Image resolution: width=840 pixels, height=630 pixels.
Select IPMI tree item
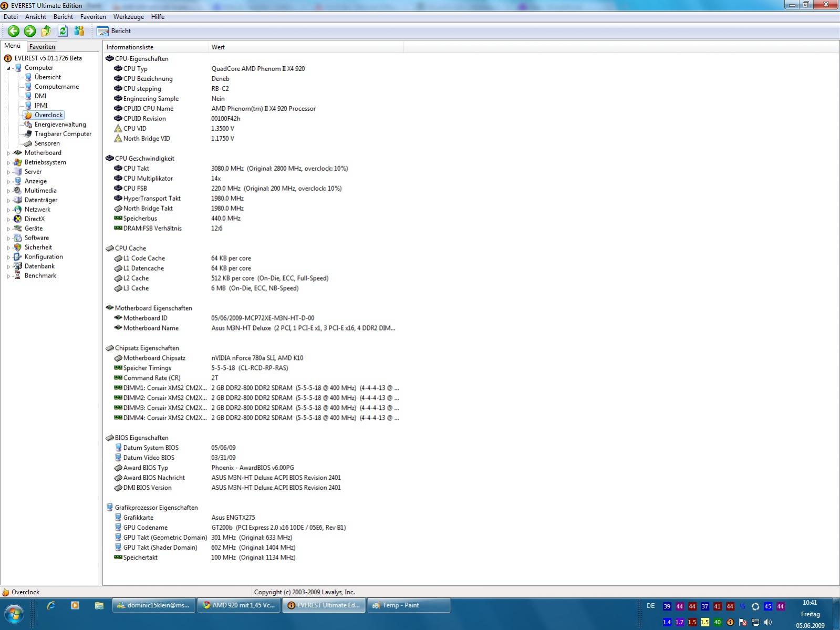41,106
